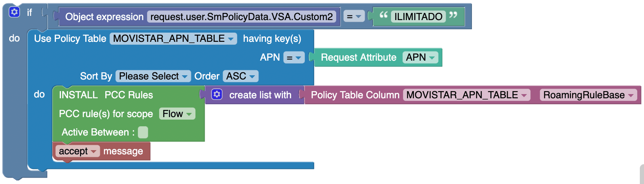This screenshot has height=184, width=644.
Task: Open the accept message action dropdown
Action: pyautogui.click(x=78, y=151)
